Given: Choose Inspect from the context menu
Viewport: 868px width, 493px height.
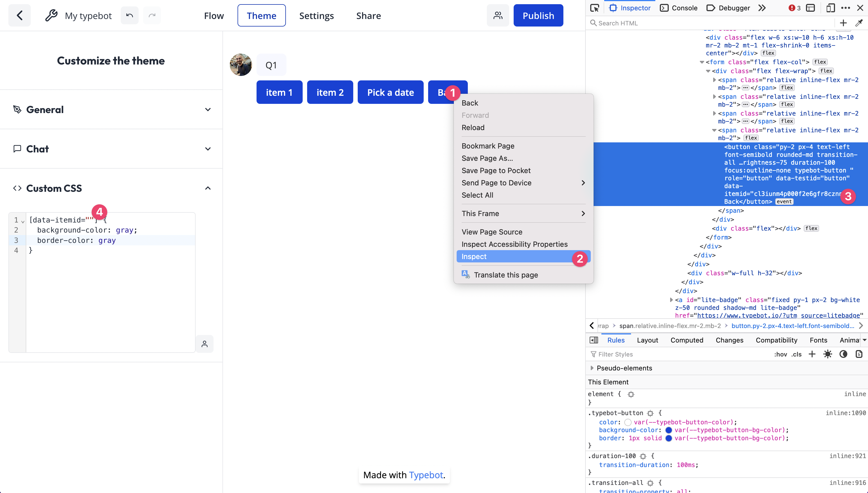Looking at the screenshot, I should 474,257.
